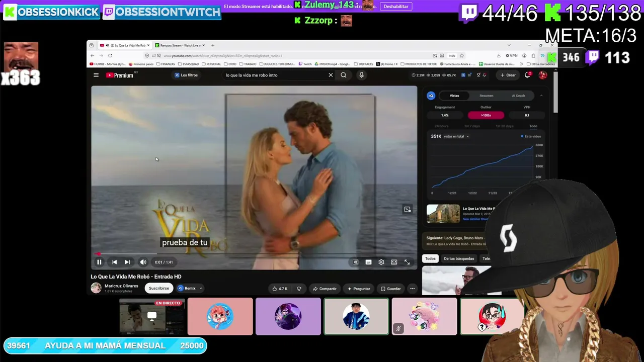Select the Todo time range
This screenshot has height=362, width=644.
[x=533, y=126]
